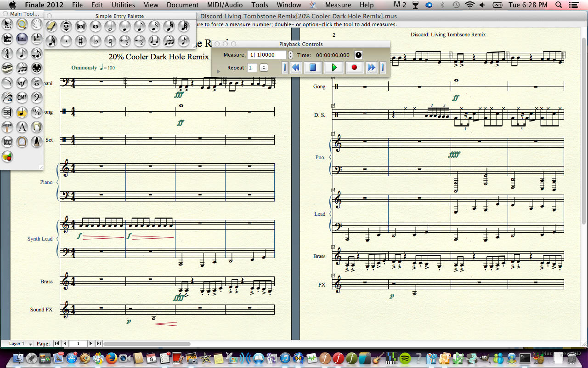Select the Simple Entry eighth-note tool
Image resolution: width=588 pixels, height=368 pixels.
(x=22, y=54)
